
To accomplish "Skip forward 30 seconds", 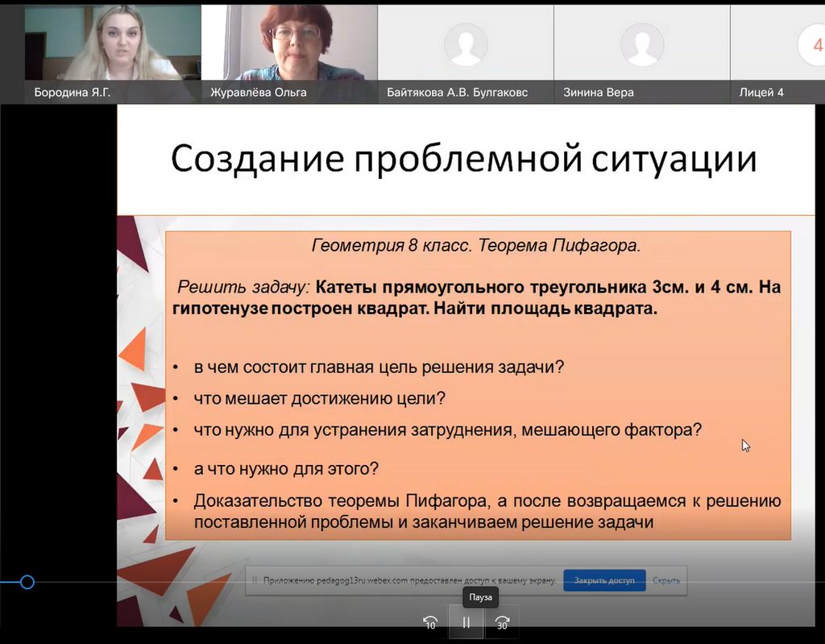I will point(502,622).
